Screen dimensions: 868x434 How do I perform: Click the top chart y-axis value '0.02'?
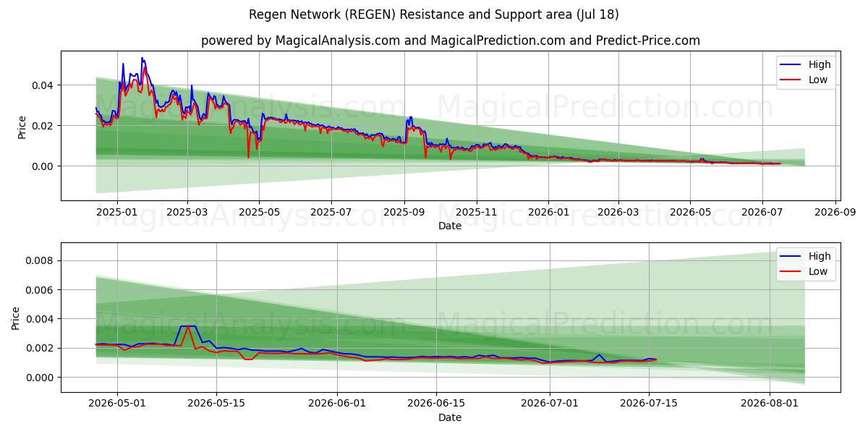tap(44, 126)
